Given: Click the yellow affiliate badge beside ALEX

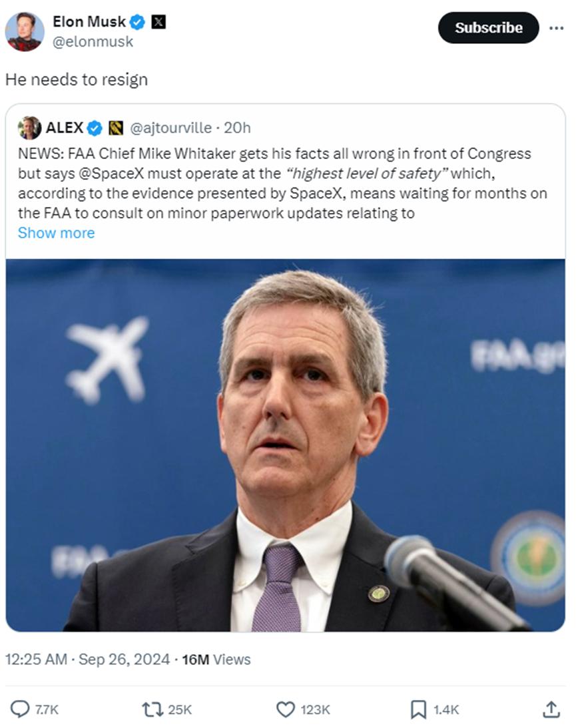Looking at the screenshot, I should (116, 127).
